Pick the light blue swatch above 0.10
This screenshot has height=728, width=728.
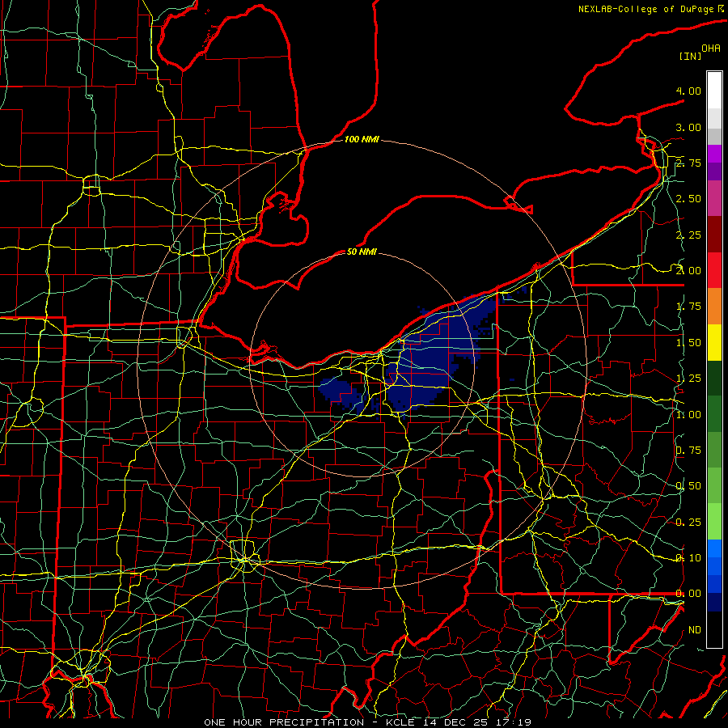(714, 548)
